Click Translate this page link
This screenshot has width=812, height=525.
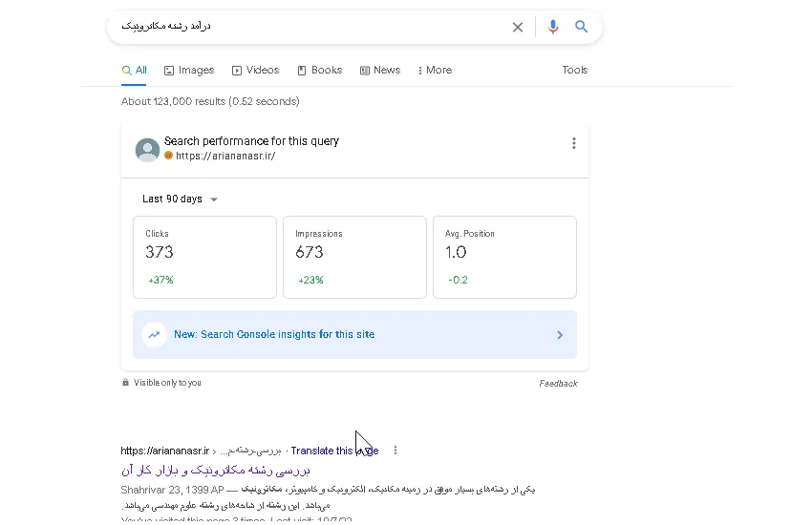[x=334, y=451]
